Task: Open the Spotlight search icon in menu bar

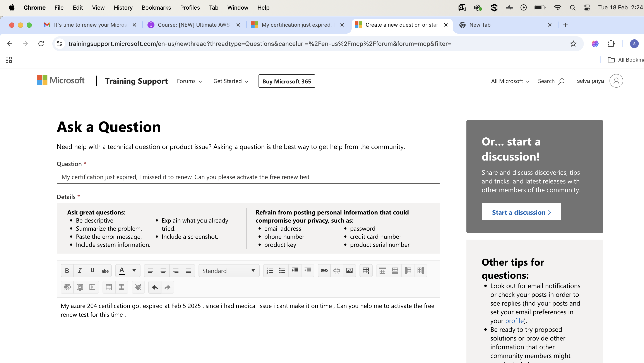Action: [572, 7]
